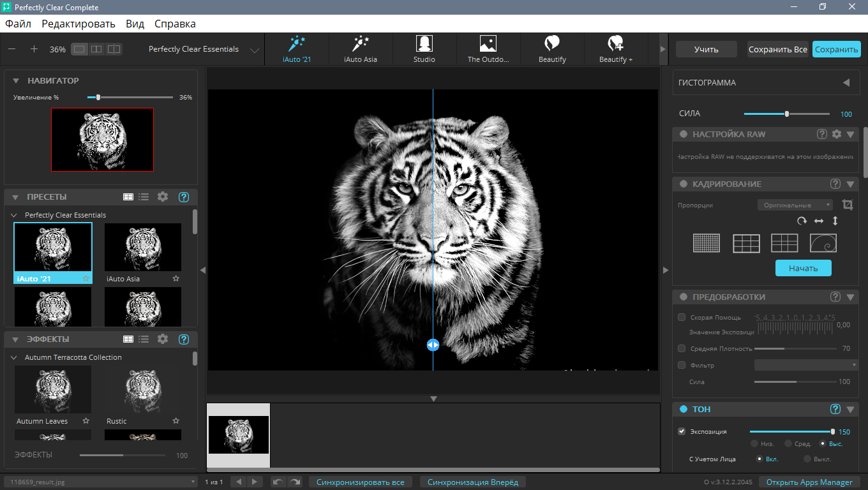This screenshot has width=868, height=490.
Task: Open the file name dropdown 118659_result.jpg
Action: 101,482
